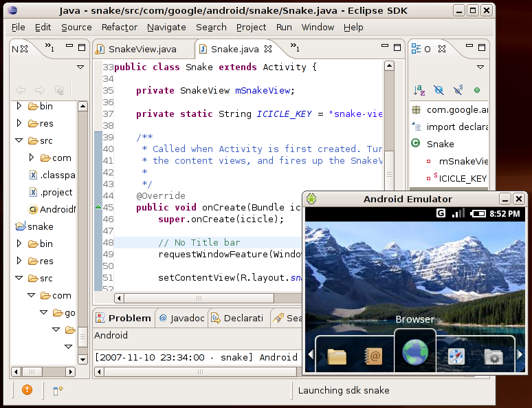532x408 pixels.
Task: Click the fast view icon in status bar
Action: click(58, 390)
